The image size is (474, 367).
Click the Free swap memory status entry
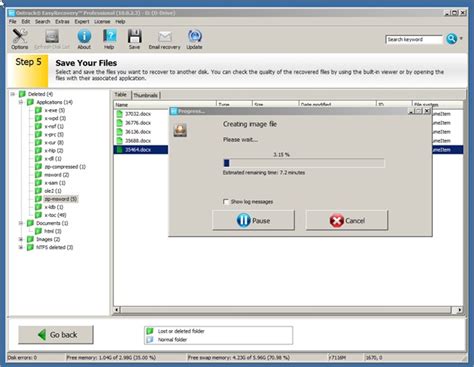[x=238, y=357]
